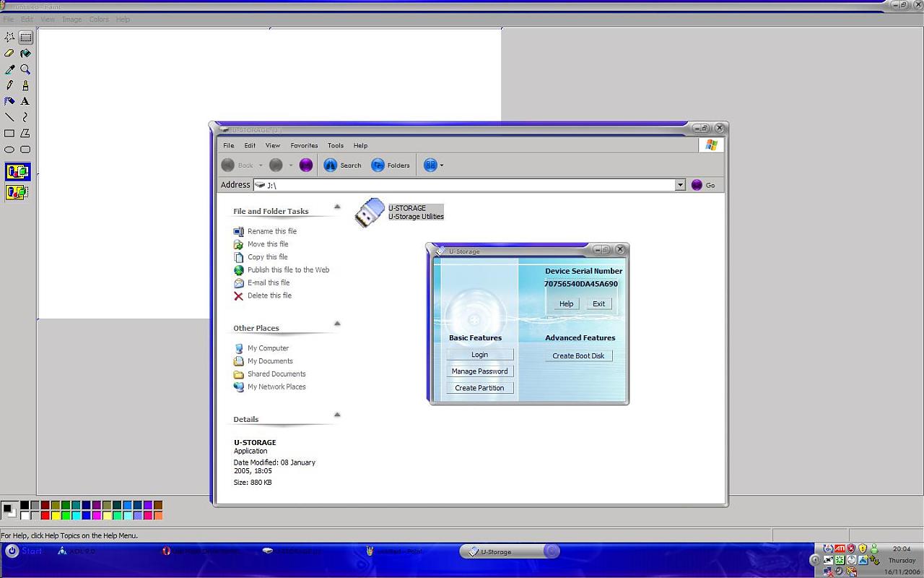Viewport: 924px width, 578px height.
Task: Click the Create Partition button
Action: point(480,388)
